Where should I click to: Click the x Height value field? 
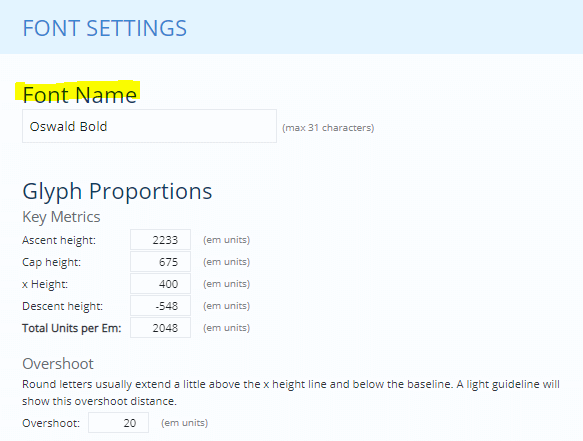tap(160, 284)
